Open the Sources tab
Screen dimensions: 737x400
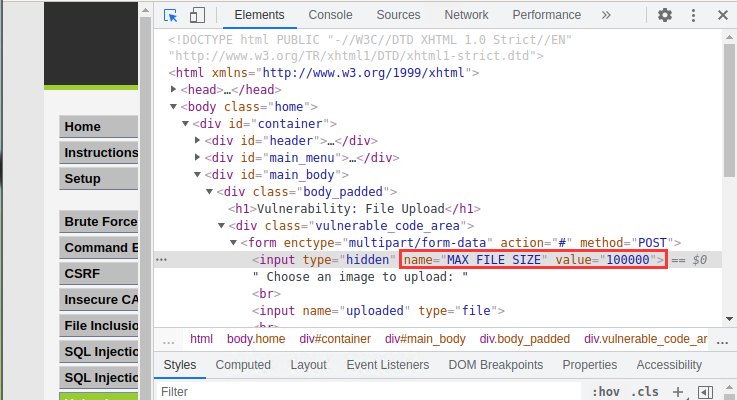pyautogui.click(x=398, y=15)
